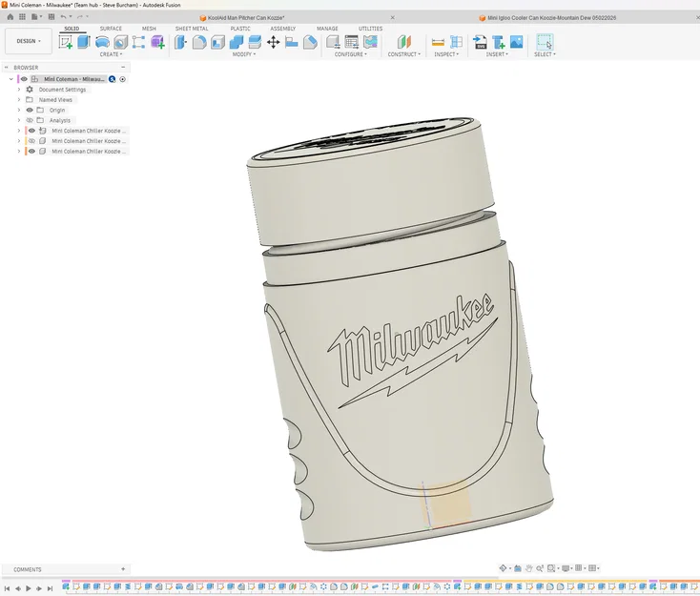Select the Orbit navigation tool
The width and height of the screenshot is (700, 596).
504,568
